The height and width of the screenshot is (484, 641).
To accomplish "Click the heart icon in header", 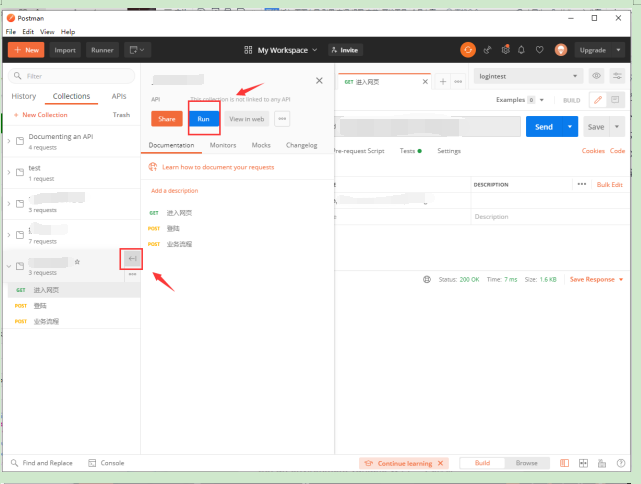I will coord(540,50).
